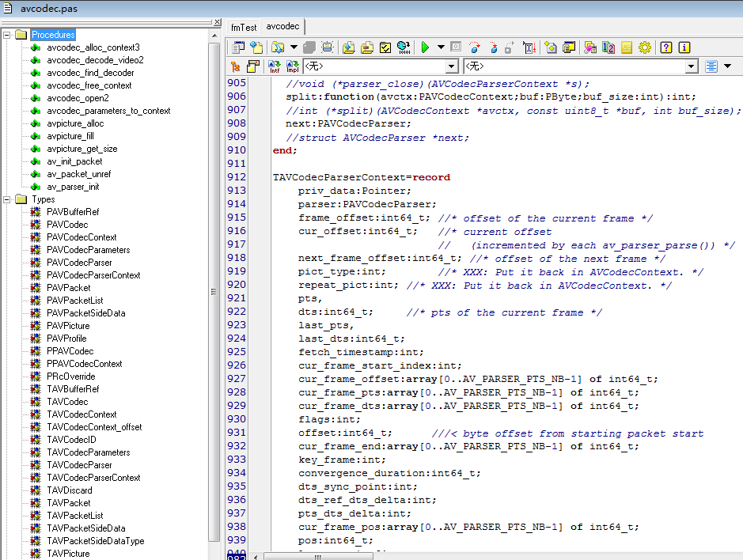Image resolution: width=743 pixels, height=560 pixels.
Task: Click the Impl implementation section icon
Action: [292, 66]
